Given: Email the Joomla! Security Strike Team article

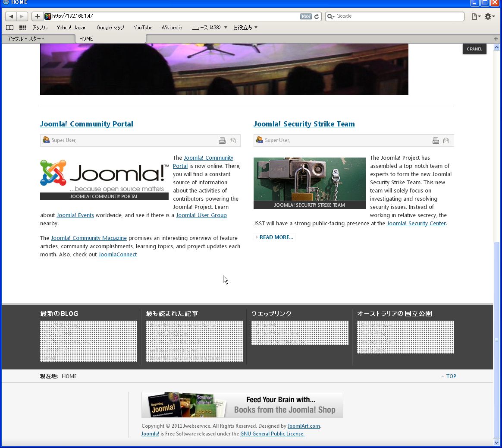Looking at the screenshot, I should [x=446, y=140].
